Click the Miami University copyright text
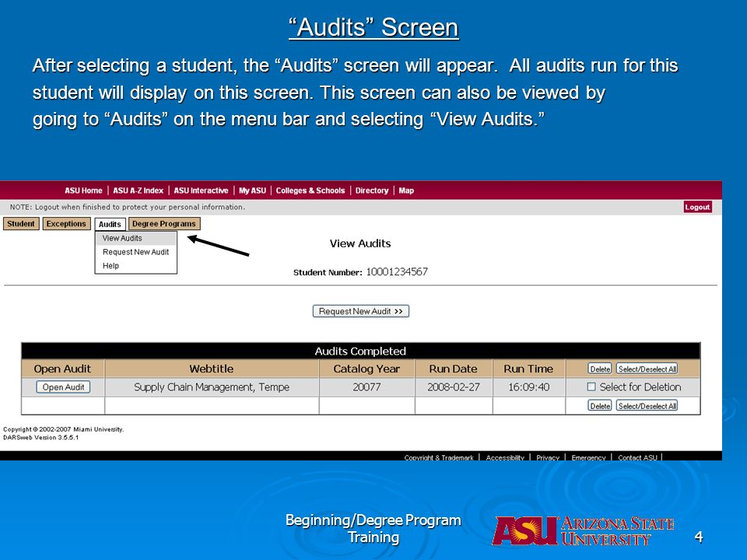The height and width of the screenshot is (560, 747). (63, 429)
